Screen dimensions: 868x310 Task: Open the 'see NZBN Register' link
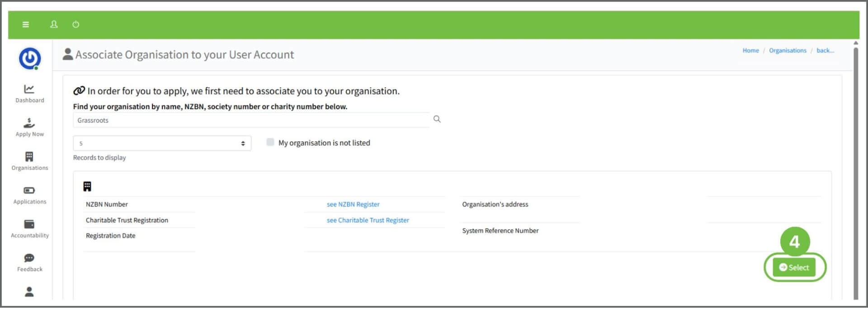(x=353, y=205)
